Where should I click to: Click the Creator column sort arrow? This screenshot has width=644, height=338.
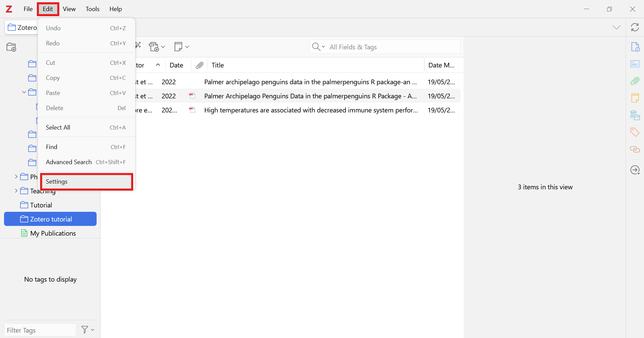point(158,65)
